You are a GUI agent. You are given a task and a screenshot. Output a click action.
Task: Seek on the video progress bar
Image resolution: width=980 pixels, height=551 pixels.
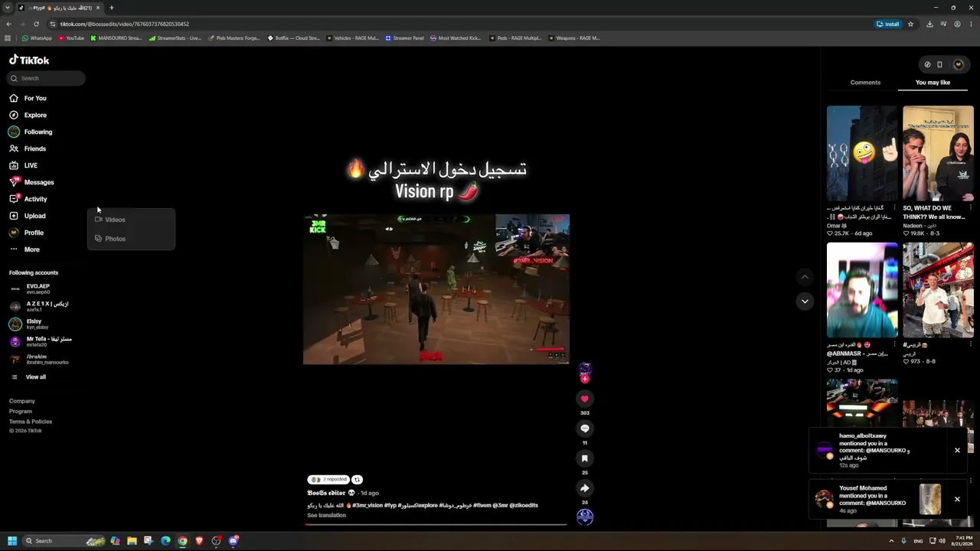click(x=436, y=525)
